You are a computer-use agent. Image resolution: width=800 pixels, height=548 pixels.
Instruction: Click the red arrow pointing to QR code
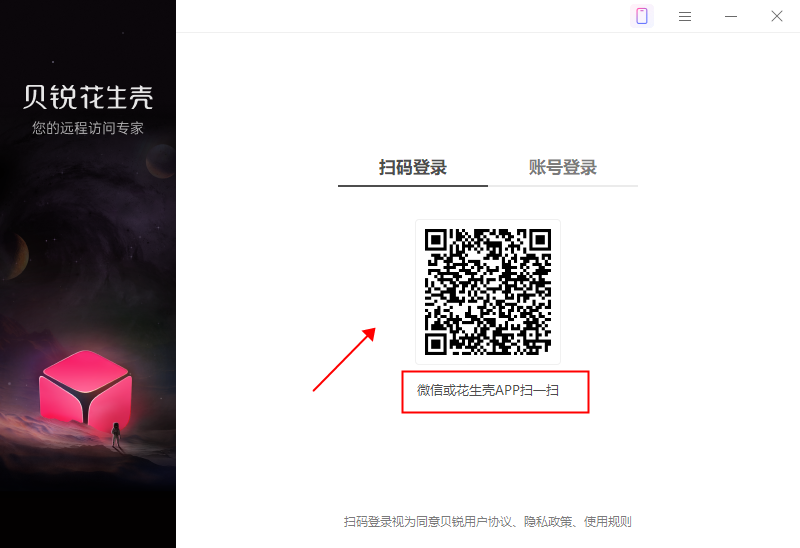pyautogui.click(x=344, y=360)
